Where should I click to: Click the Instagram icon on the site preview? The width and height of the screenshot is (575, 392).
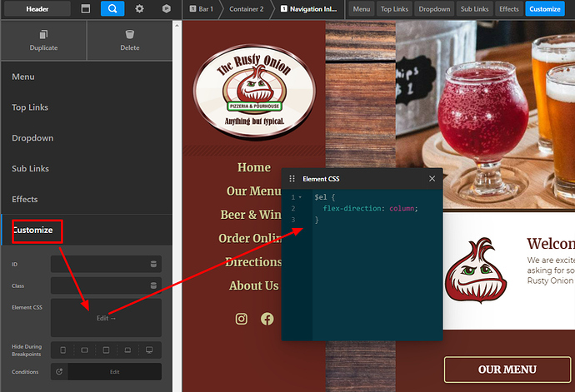click(x=242, y=319)
